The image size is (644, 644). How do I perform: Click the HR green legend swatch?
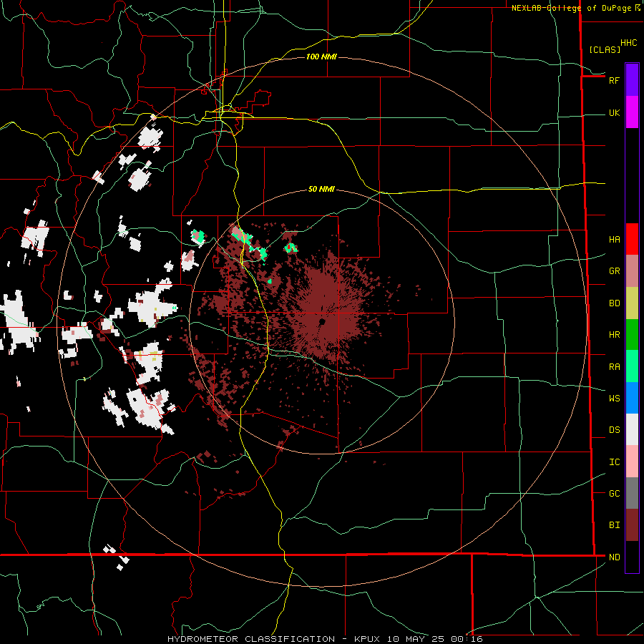coord(632,335)
